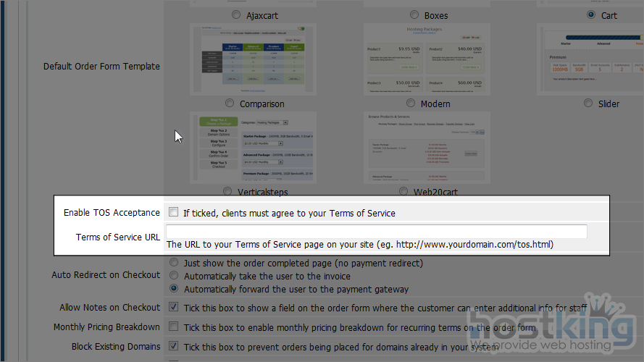Enable the Monthly Pricing Breakdown checkbox
Screen dimensions: 644x362
tap(174, 327)
